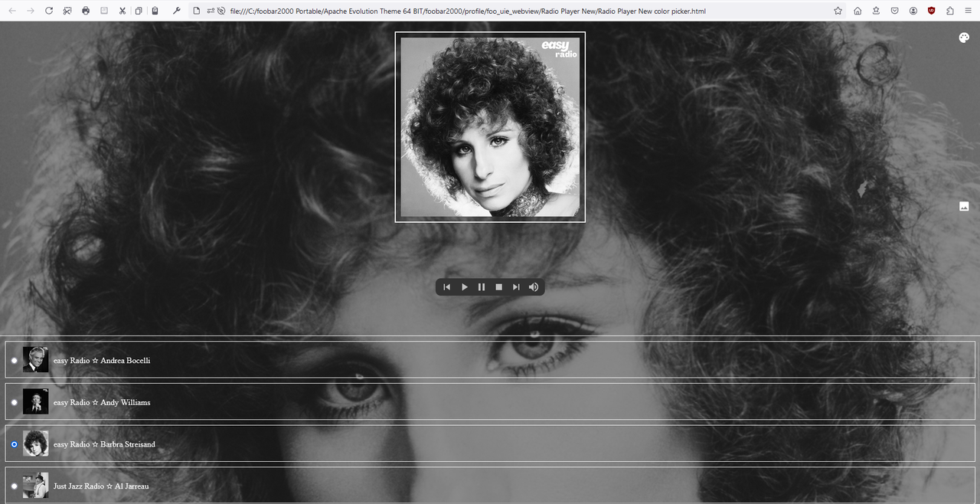980x504 pixels.
Task: Select the Al Jarreau station radio button
Action: point(14,486)
